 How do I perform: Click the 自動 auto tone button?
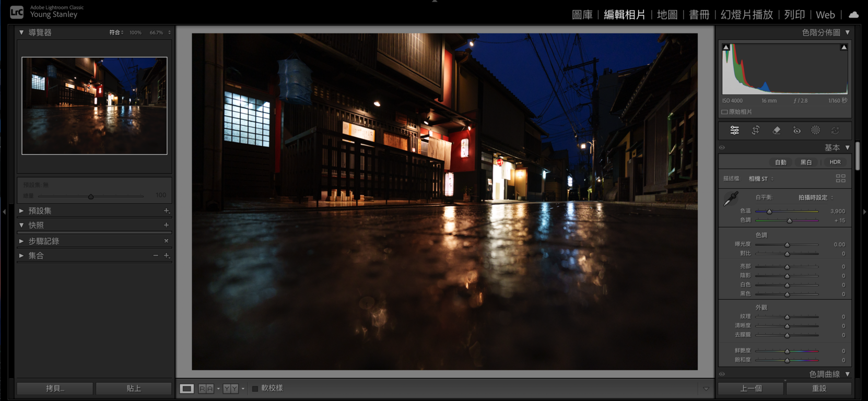point(780,162)
